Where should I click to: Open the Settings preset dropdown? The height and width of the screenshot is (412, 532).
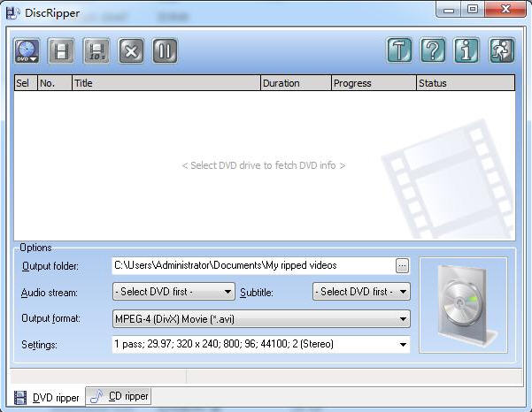coord(261,345)
